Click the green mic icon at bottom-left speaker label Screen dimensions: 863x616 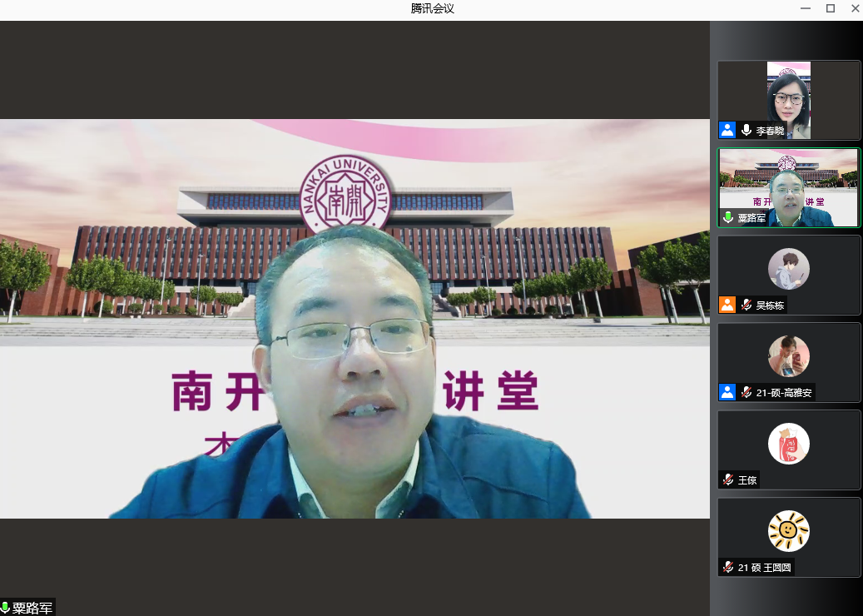6,608
